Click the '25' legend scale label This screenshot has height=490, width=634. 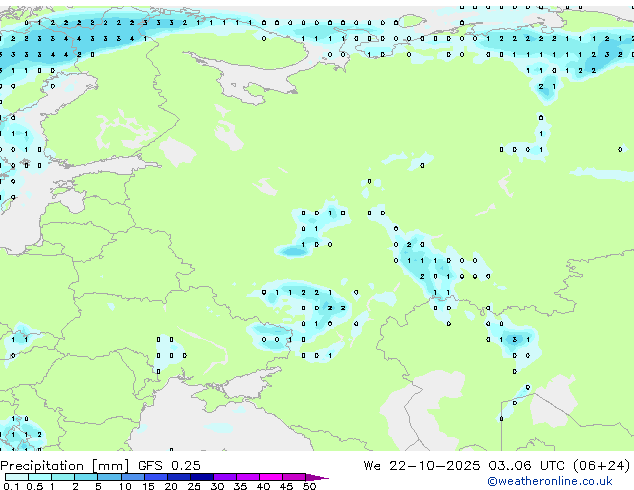click(x=194, y=486)
